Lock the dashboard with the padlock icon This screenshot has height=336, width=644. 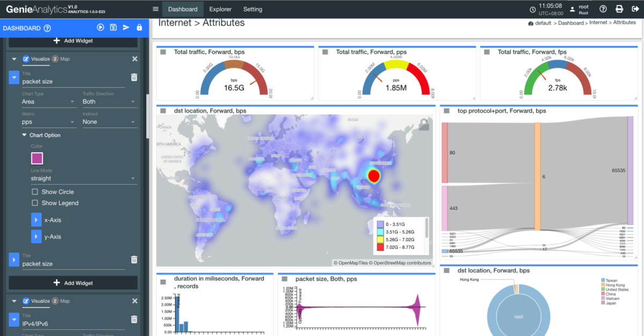(x=140, y=27)
